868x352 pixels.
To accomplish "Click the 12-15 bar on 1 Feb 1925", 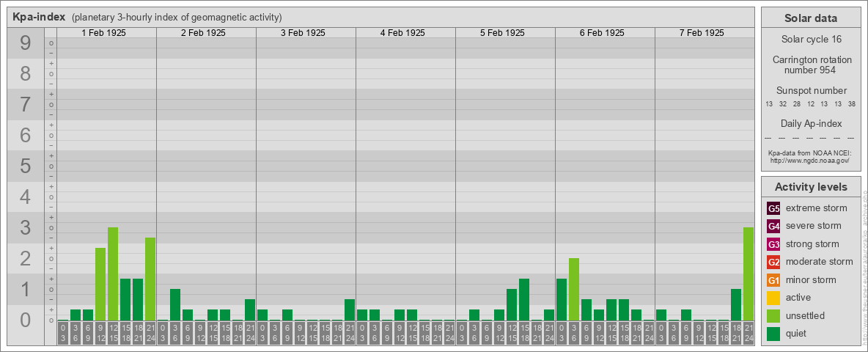I will (x=113, y=274).
